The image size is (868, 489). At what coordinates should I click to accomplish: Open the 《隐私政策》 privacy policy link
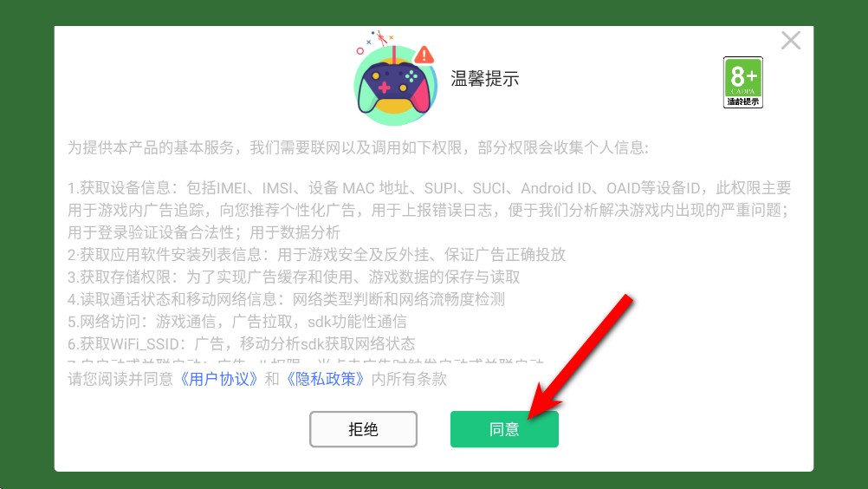pyautogui.click(x=326, y=379)
